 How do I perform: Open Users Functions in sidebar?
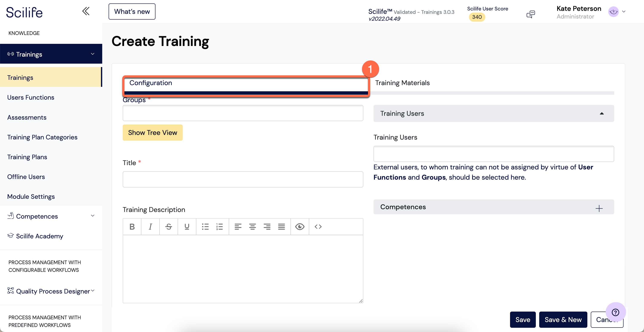[31, 97]
